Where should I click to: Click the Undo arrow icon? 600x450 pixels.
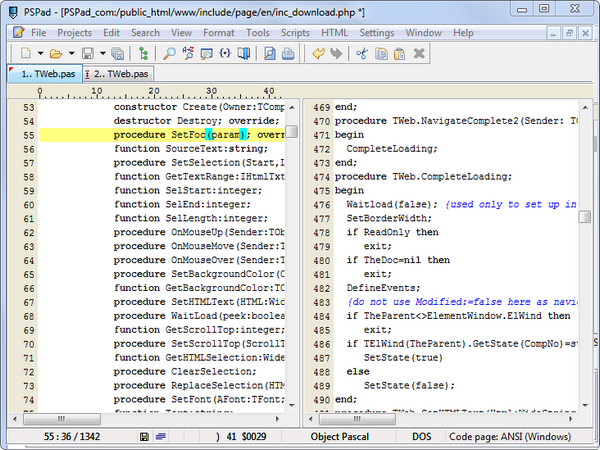click(x=318, y=53)
